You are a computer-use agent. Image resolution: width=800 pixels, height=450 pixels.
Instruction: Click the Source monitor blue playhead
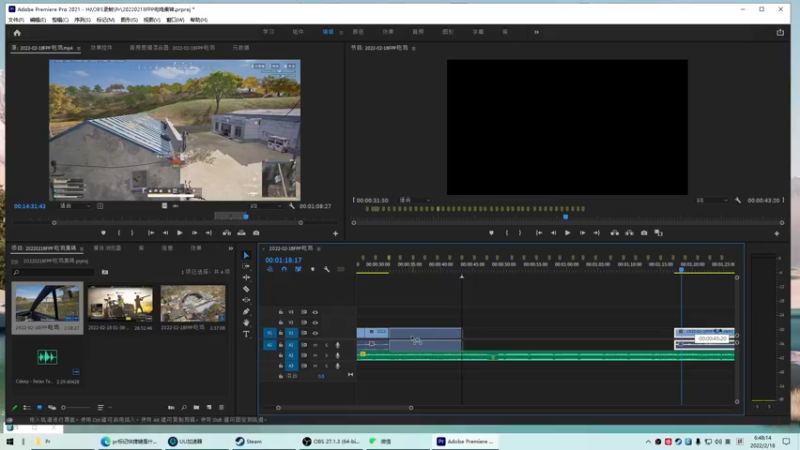pos(246,216)
